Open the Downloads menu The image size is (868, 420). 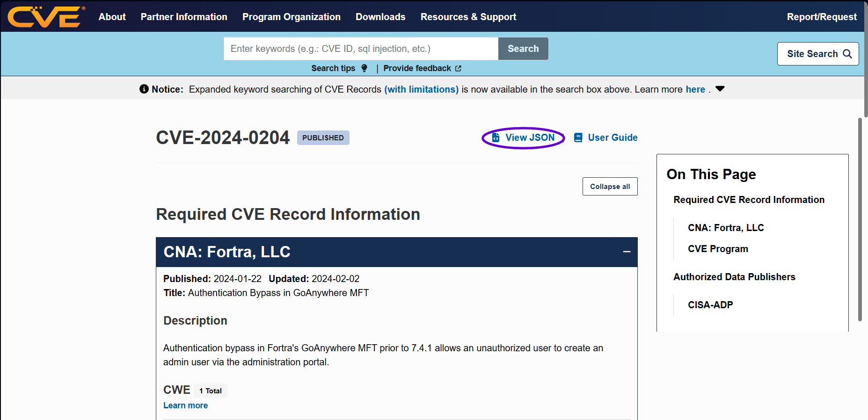380,17
